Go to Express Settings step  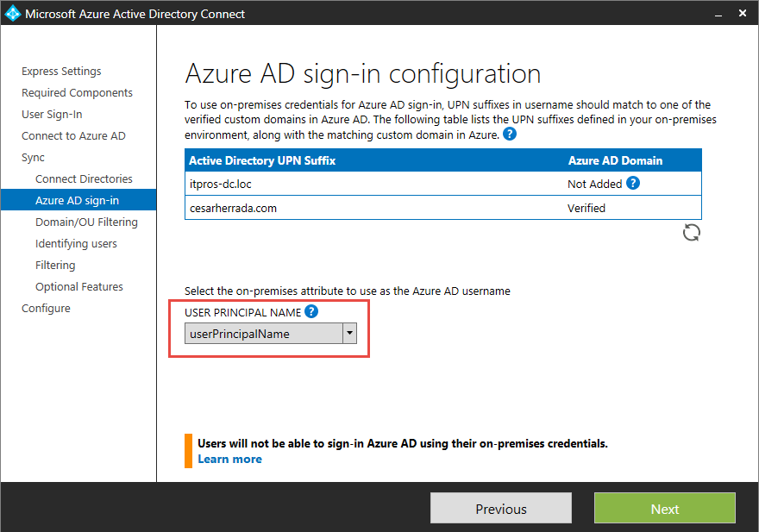tap(61, 72)
